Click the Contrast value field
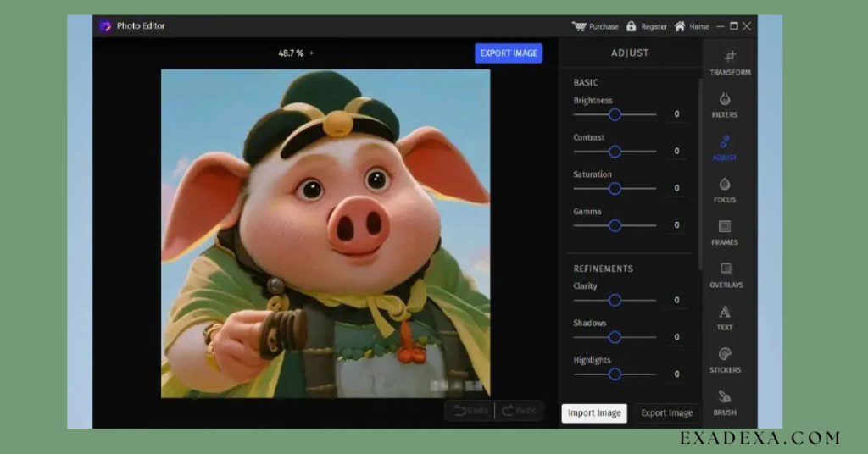Image resolution: width=868 pixels, height=454 pixels. [676, 151]
